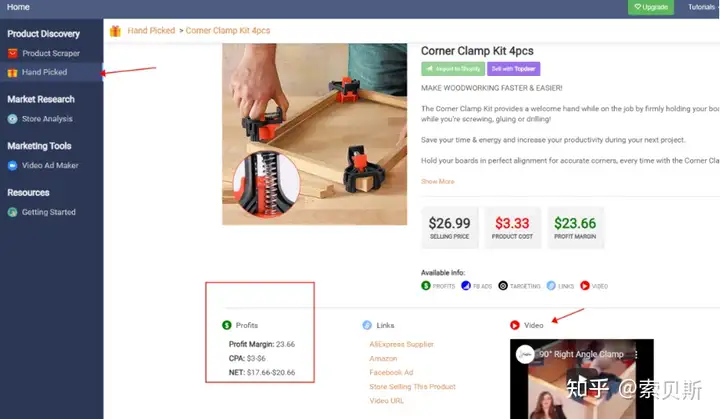Screen dimensions: 720x419
Task: Jump to the red Video info icon
Action: (585, 286)
